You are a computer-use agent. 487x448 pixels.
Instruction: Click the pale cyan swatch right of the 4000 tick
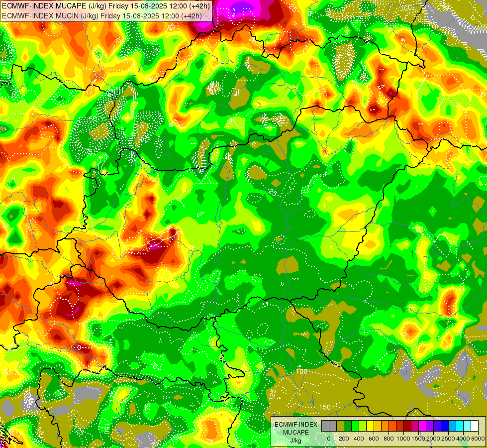(467, 426)
